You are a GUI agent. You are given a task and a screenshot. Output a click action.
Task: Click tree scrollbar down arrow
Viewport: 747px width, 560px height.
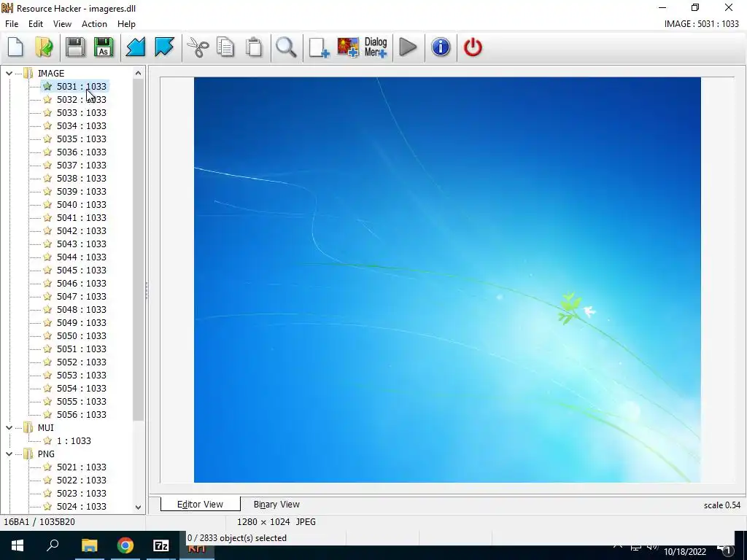tap(138, 507)
